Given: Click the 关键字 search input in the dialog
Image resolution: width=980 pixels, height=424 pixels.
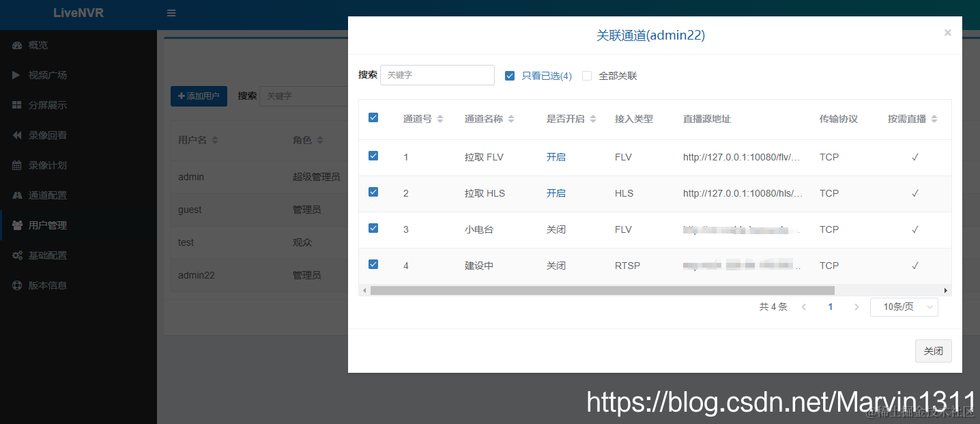Looking at the screenshot, I should click(x=437, y=75).
